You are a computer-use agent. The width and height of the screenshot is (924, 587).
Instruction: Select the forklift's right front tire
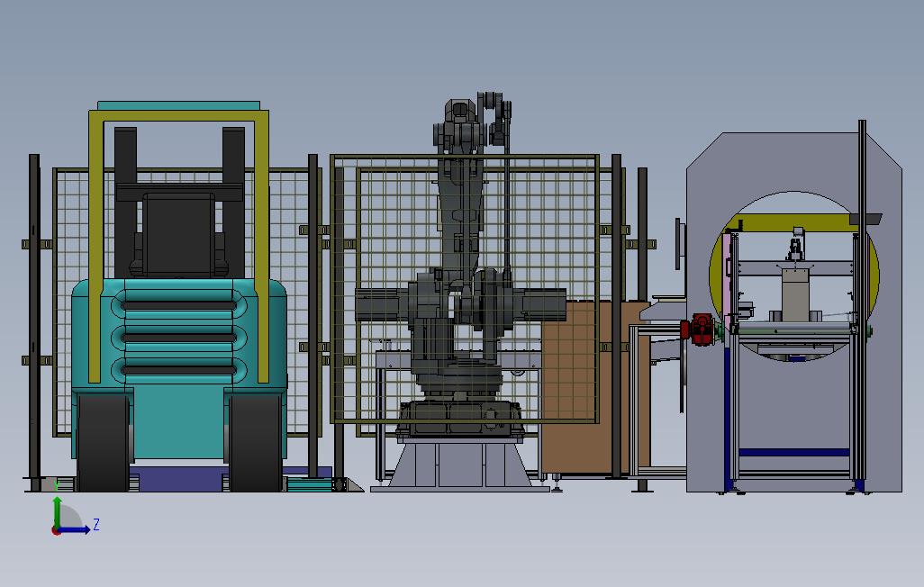tap(255, 442)
